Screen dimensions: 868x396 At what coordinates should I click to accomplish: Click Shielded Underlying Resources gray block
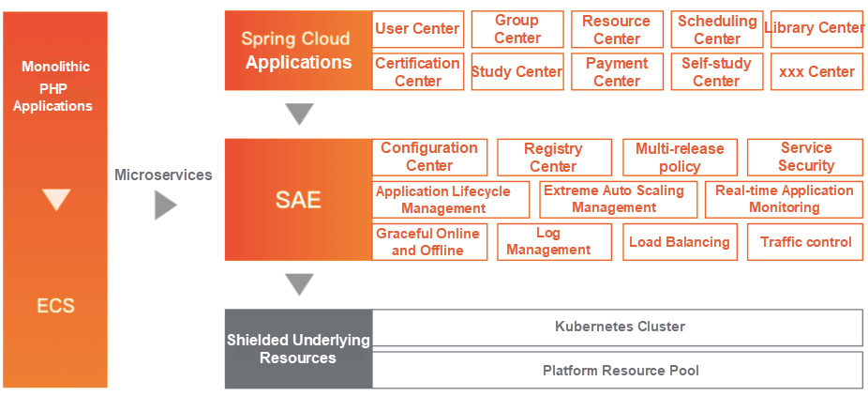click(x=298, y=349)
